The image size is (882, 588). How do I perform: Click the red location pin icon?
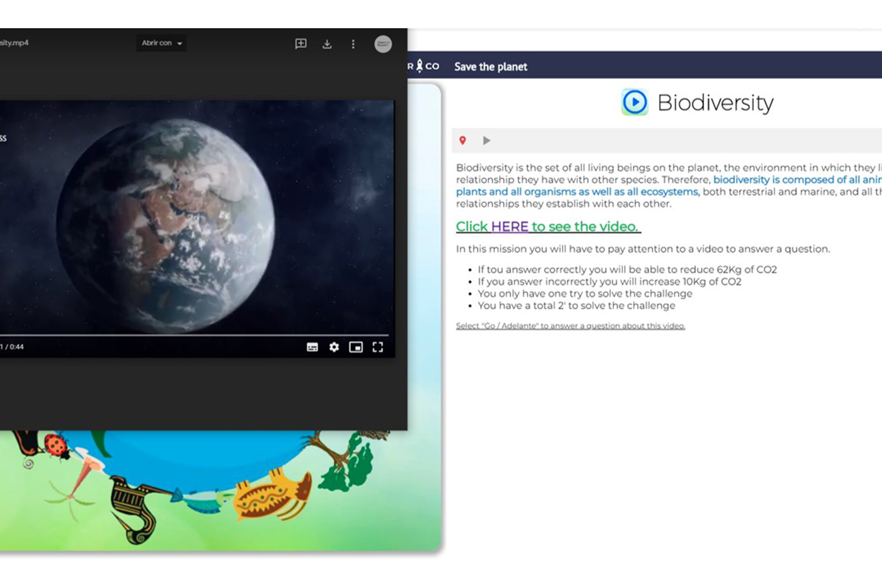tap(462, 140)
